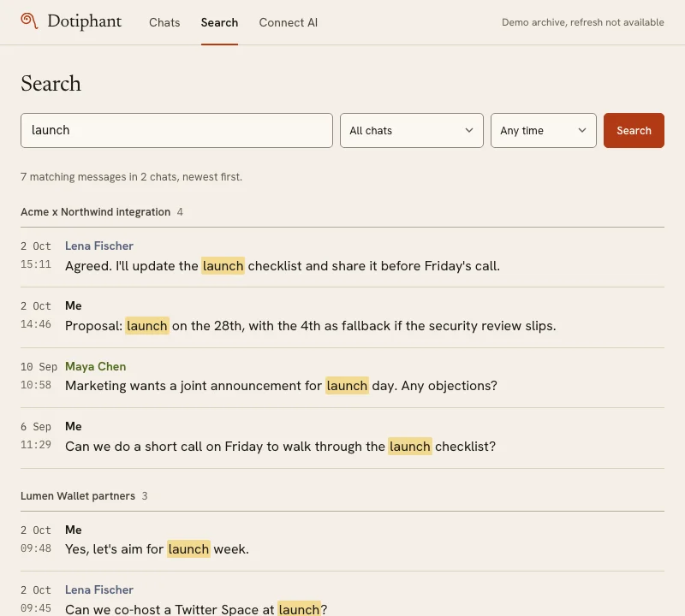Screen dimensions: 685x616
Task: Open the 'aim for launch week' message
Action: click(x=342, y=542)
